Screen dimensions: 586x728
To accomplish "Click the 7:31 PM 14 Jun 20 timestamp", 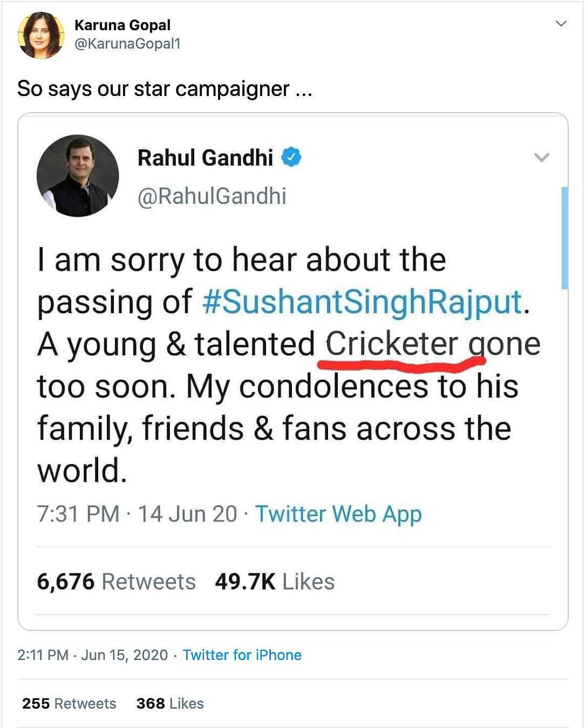I will [x=137, y=514].
